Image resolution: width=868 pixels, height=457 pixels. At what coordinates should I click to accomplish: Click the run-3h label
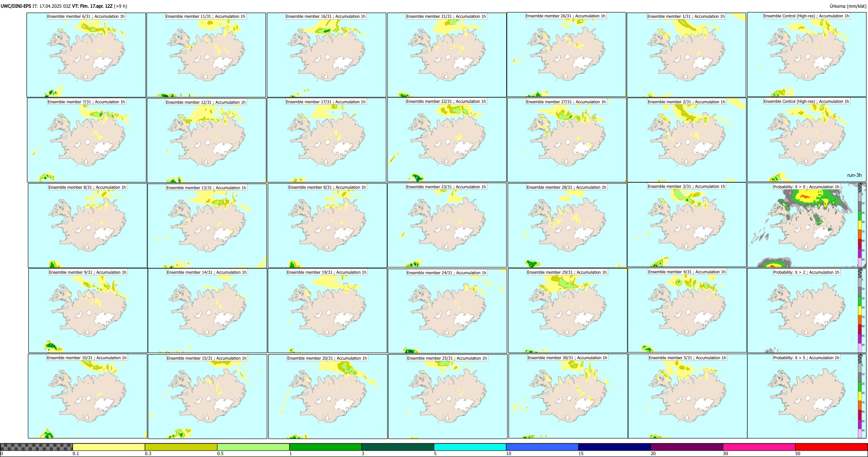854,175
